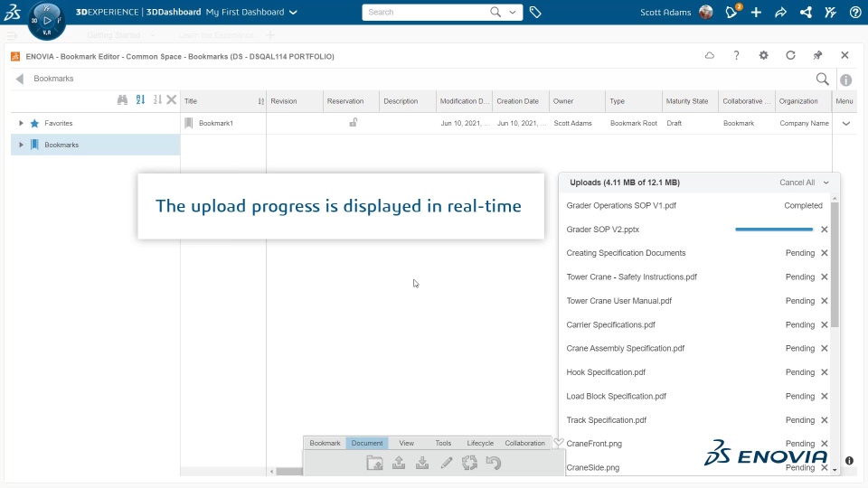Click the Grader SOP V2.pptx progress bar
This screenshot has width=868, height=488.
coord(774,229)
